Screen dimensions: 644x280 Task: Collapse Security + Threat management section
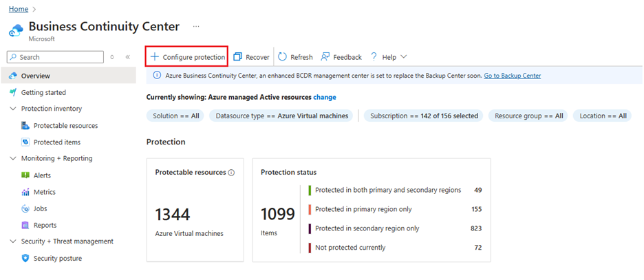12,241
